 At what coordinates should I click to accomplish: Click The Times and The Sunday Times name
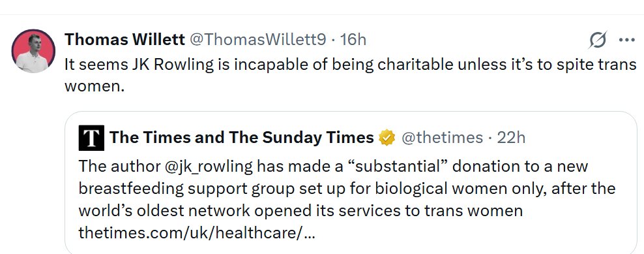(241, 138)
